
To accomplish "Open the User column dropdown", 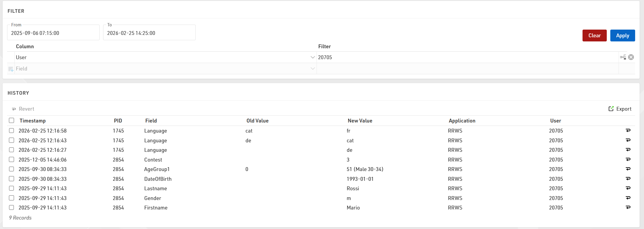I will click(312, 57).
